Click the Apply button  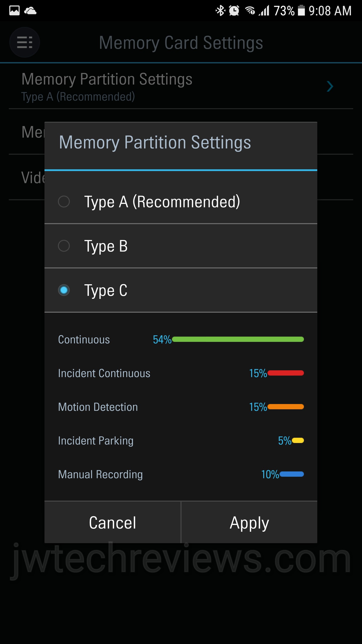pos(249,523)
